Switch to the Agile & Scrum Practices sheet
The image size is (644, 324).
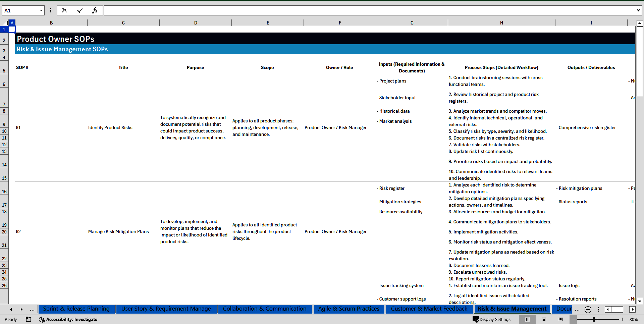[348, 309]
